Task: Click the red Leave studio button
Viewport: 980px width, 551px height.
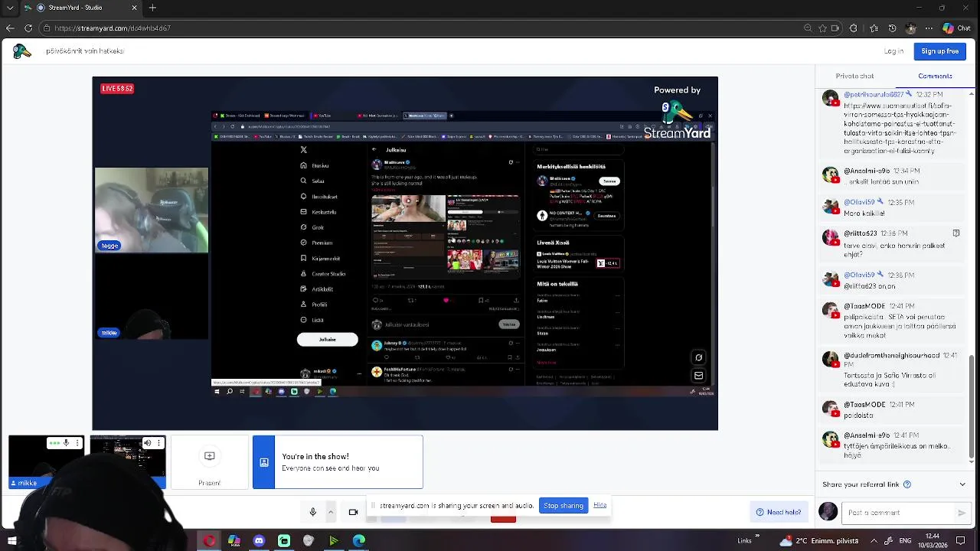Action: click(503, 518)
